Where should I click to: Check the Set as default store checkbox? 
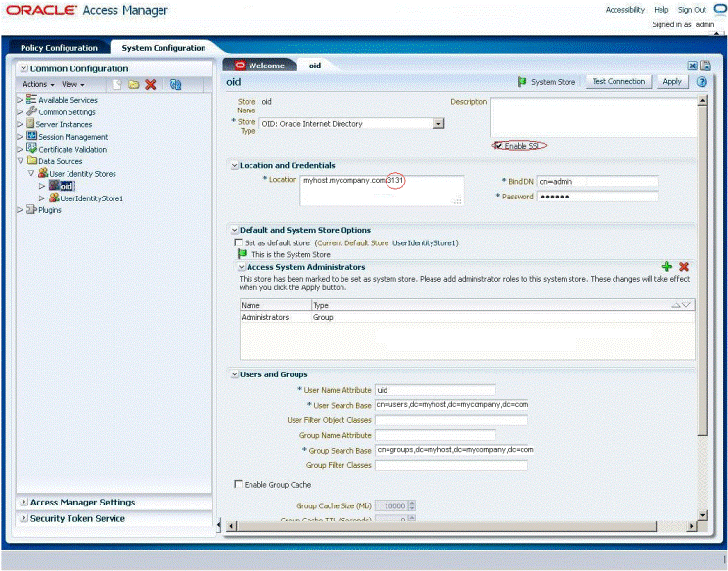click(x=238, y=242)
